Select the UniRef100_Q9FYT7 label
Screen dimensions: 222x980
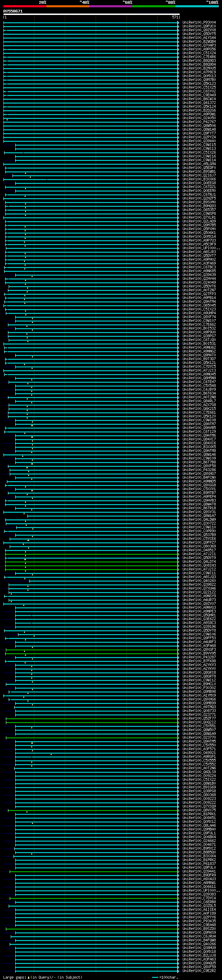[199, 133]
